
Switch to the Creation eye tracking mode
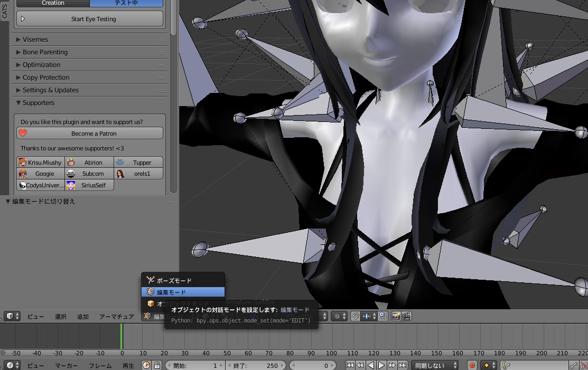[x=53, y=3]
